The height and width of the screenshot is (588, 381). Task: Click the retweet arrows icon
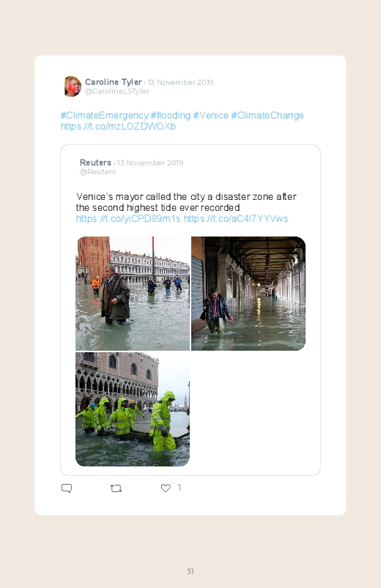[116, 488]
